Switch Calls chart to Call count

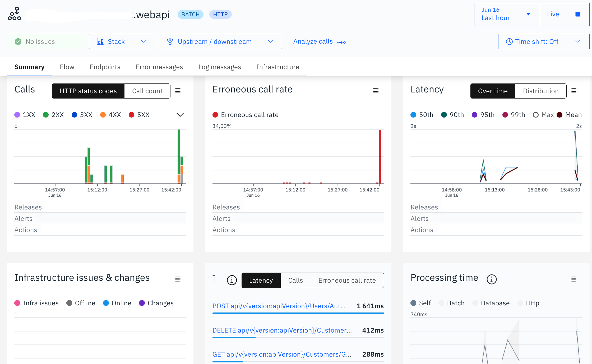[147, 91]
